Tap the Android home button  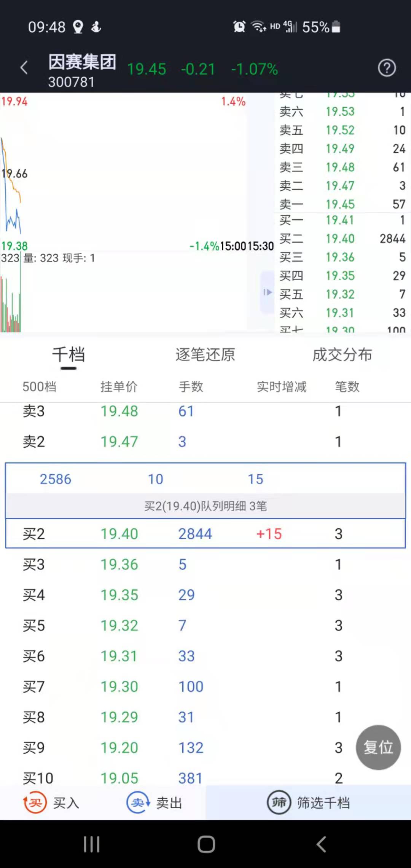[206, 844]
